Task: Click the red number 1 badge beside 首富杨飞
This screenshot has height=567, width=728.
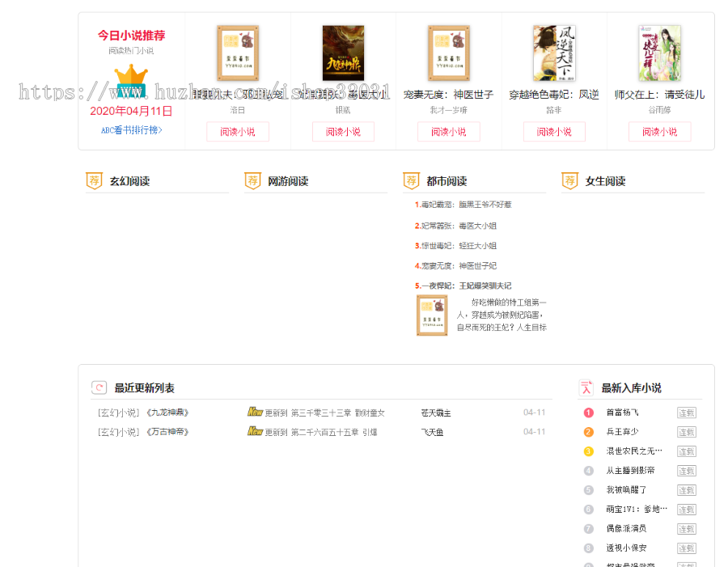Action: pyautogui.click(x=586, y=413)
